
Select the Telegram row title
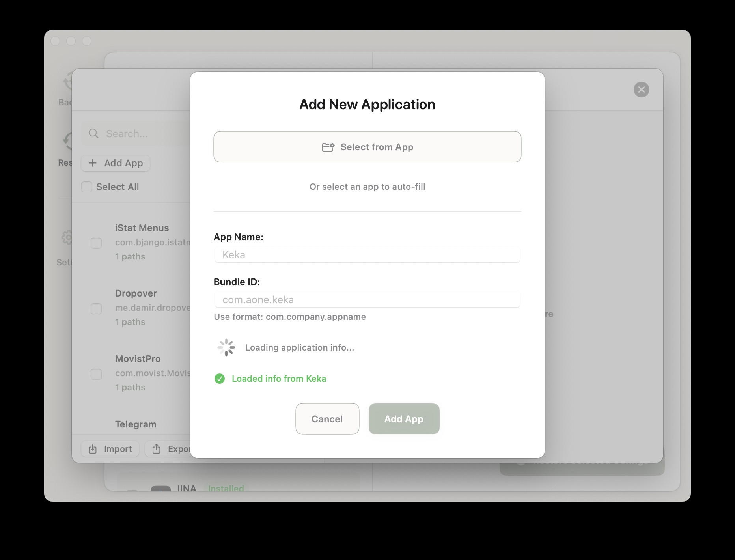coord(136,424)
